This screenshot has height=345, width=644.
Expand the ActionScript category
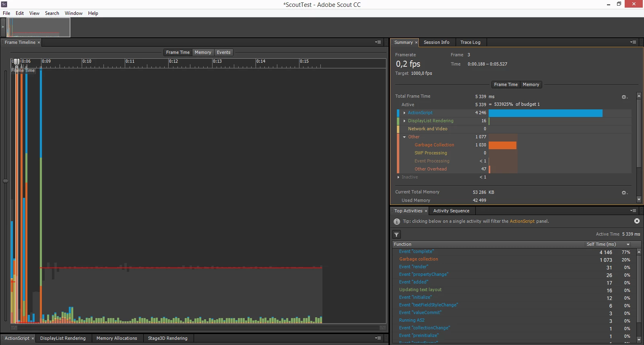click(x=405, y=113)
